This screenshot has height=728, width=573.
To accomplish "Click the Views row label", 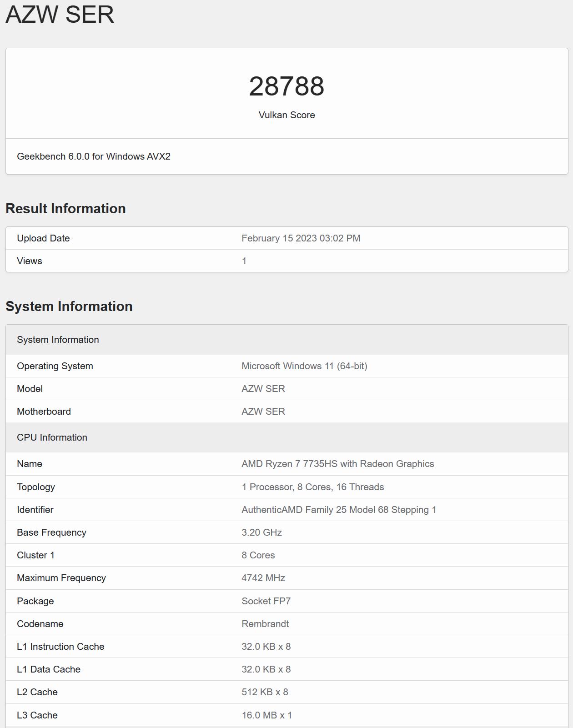I will click(29, 261).
